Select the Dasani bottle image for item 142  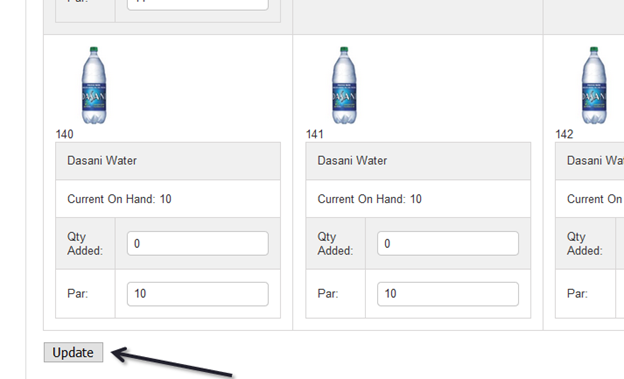pos(594,85)
